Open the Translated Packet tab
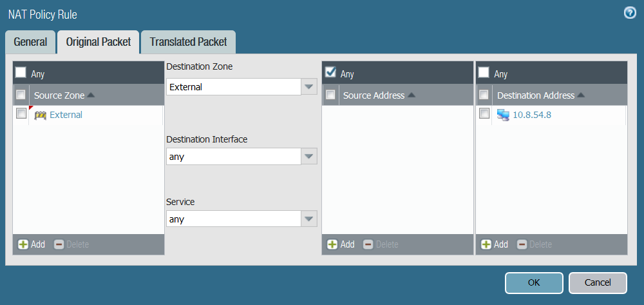This screenshot has width=644, height=305. [x=188, y=42]
